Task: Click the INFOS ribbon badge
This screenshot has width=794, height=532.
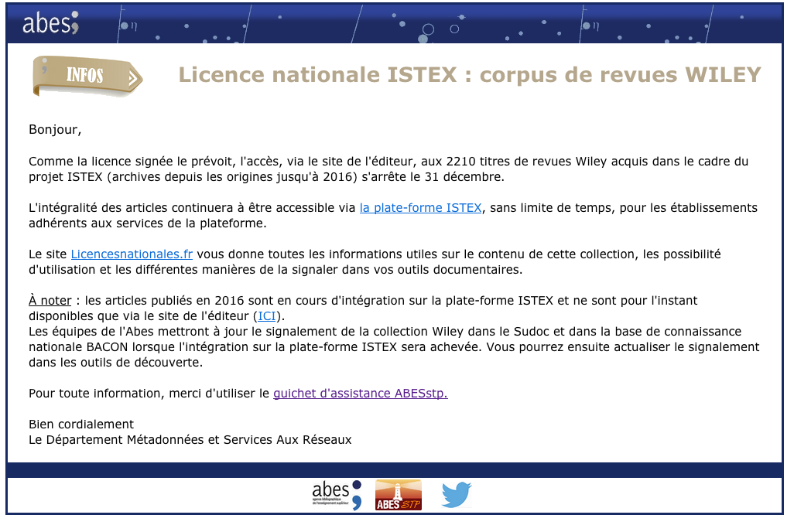Action: pyautogui.click(x=87, y=76)
